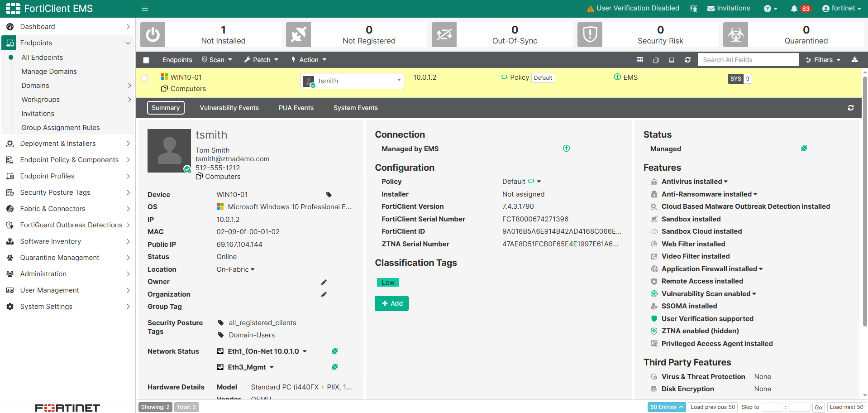Click the Low classification tag
The image size is (868, 413).
pos(387,282)
